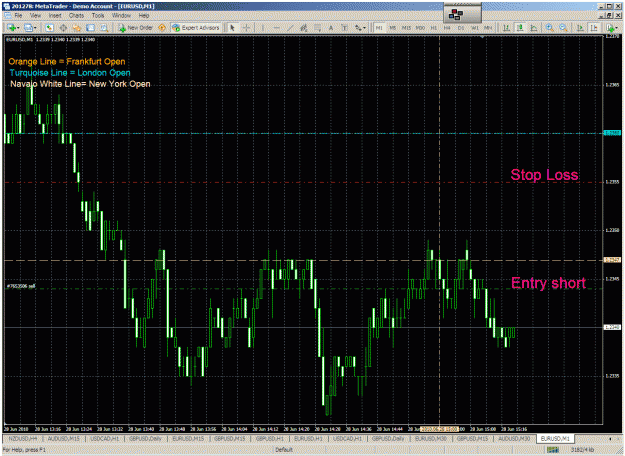Switch to the GBPUSD,H1 chart tab
625x456 pixels.
270,438
